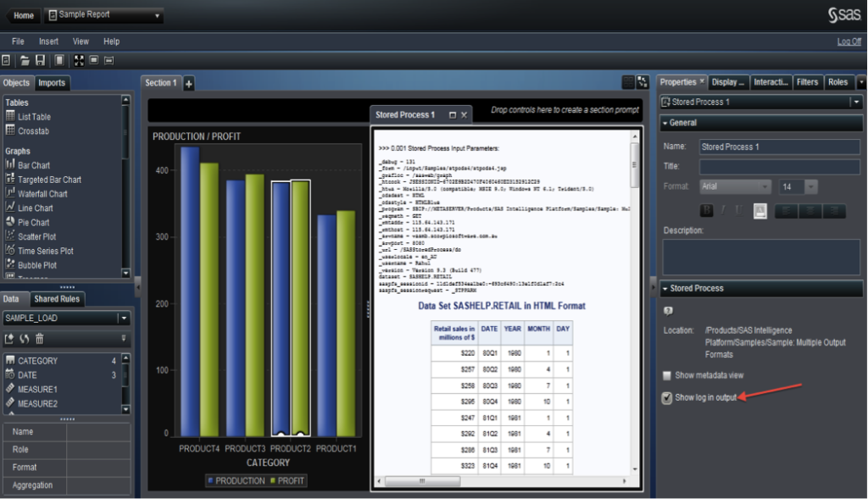Screen dimensions: 868x499
Task: Apply bold formatting button
Action: (x=707, y=210)
